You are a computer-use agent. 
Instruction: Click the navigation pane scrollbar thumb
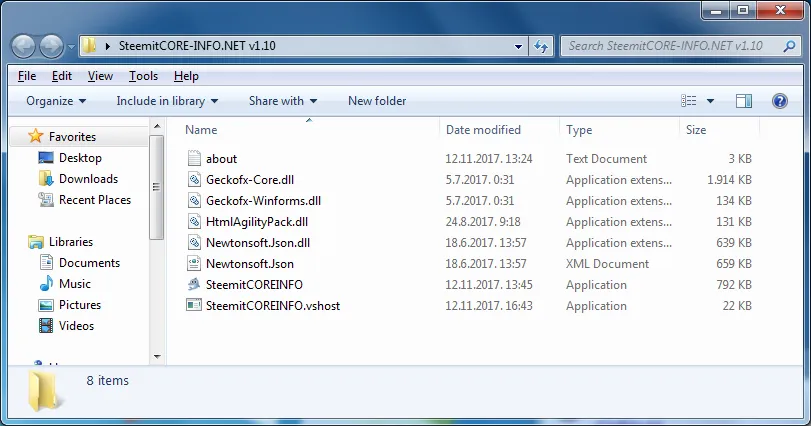[x=157, y=187]
